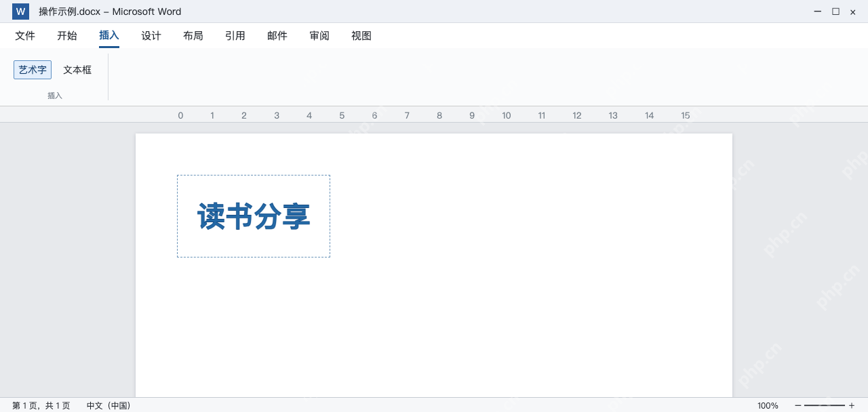
Task: Close the Word window
Action: coord(853,12)
